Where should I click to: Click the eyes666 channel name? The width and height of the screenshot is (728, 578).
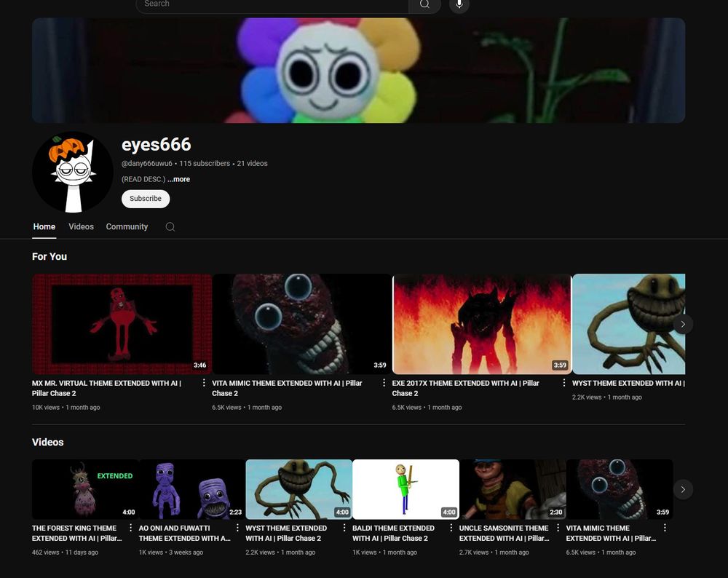(x=156, y=144)
